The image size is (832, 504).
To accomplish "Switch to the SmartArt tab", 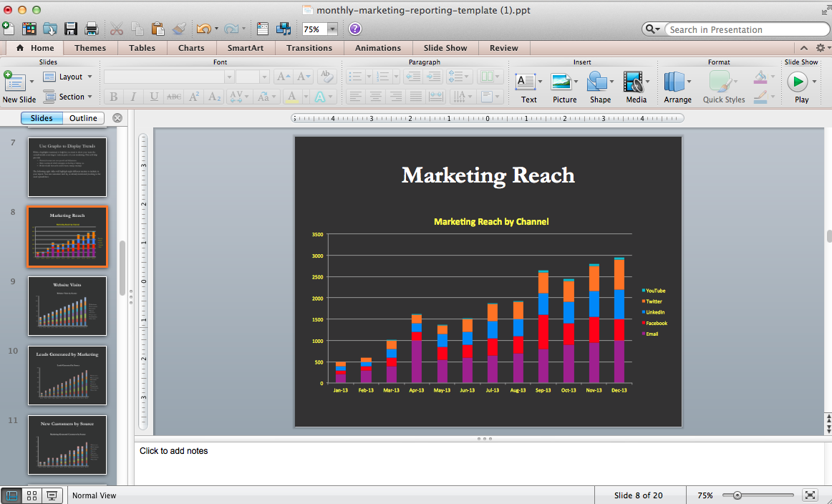I will point(245,48).
